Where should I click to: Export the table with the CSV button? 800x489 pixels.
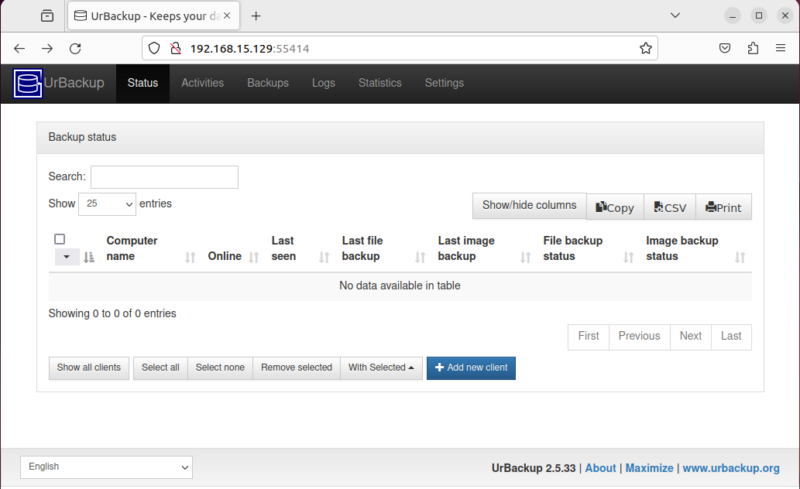pos(670,207)
